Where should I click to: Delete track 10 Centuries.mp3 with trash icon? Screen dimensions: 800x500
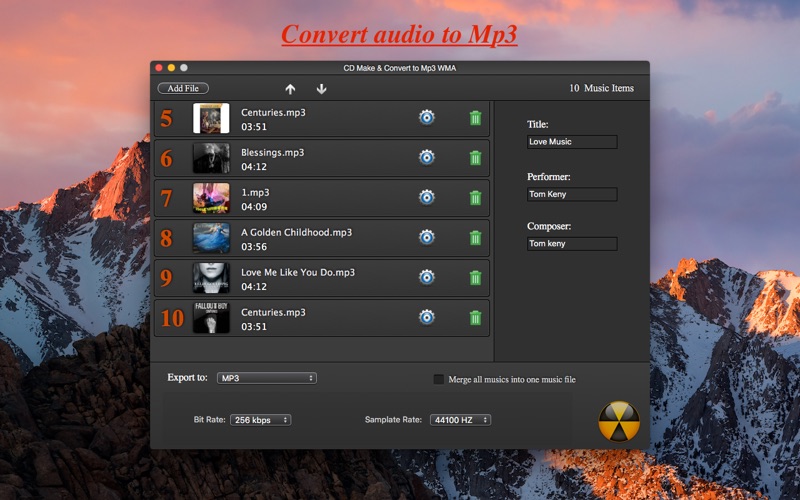point(475,318)
